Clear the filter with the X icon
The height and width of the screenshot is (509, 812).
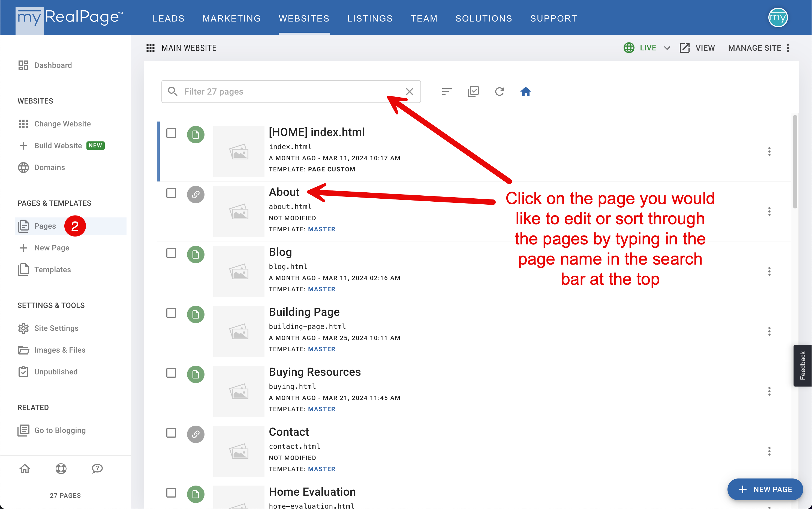pyautogui.click(x=409, y=92)
